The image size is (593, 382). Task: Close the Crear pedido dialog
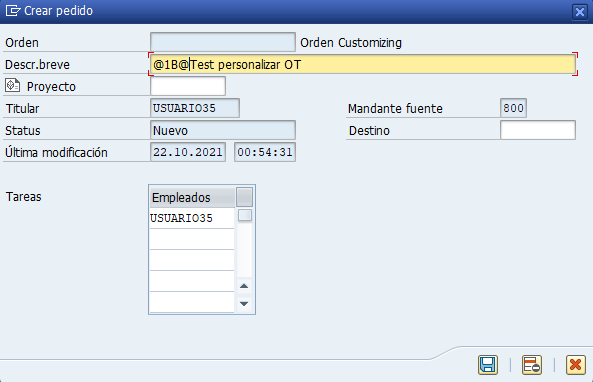tap(580, 12)
